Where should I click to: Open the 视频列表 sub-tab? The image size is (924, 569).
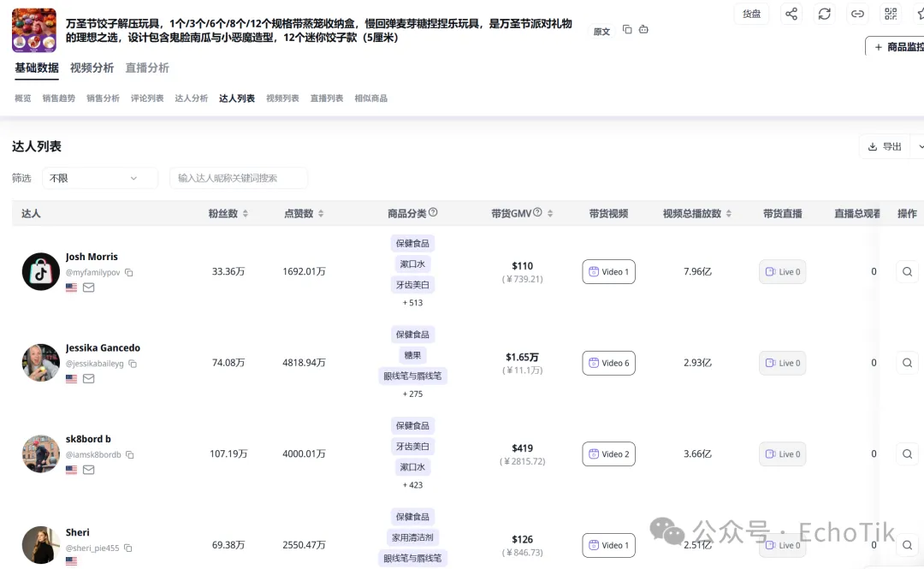(x=283, y=98)
